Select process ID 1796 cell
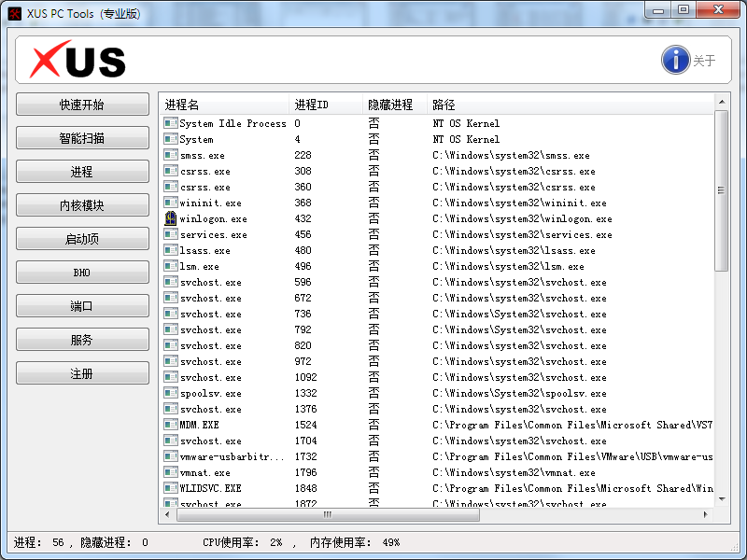This screenshot has width=747, height=560. tap(306, 472)
